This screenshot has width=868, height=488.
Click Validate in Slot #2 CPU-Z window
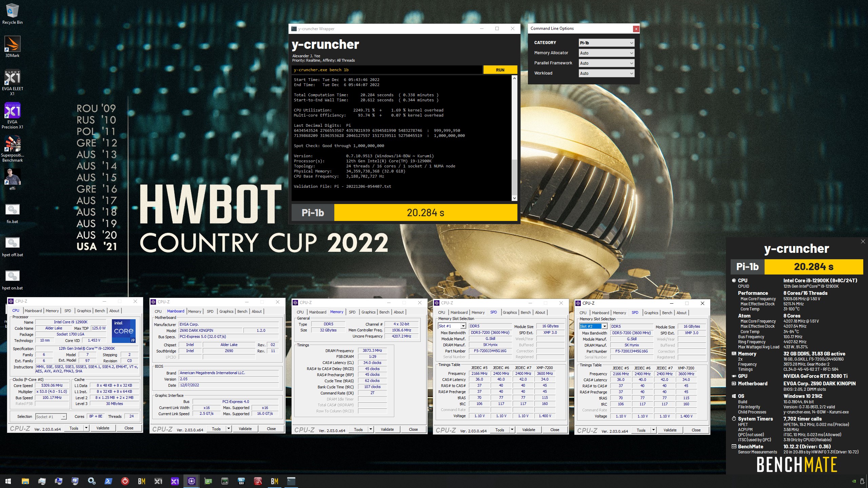[x=670, y=430]
